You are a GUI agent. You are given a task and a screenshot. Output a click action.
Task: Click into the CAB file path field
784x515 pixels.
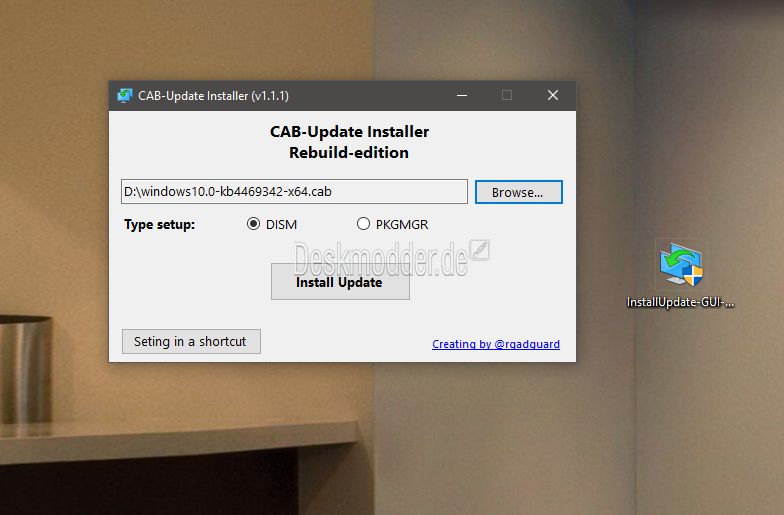pyautogui.click(x=294, y=192)
